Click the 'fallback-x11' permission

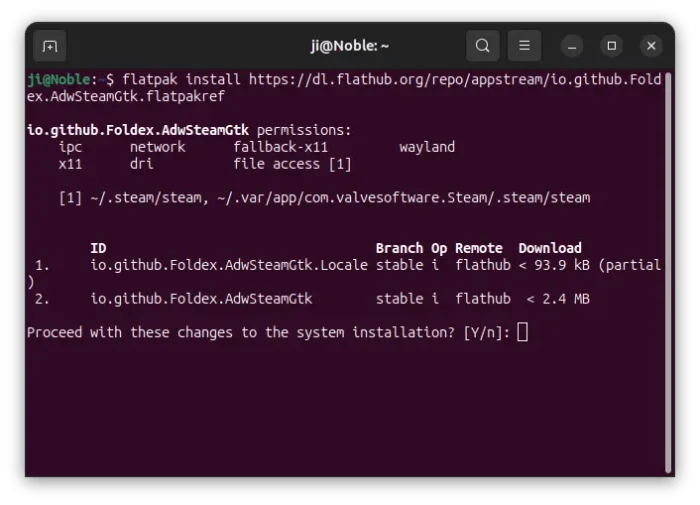[x=280, y=147]
